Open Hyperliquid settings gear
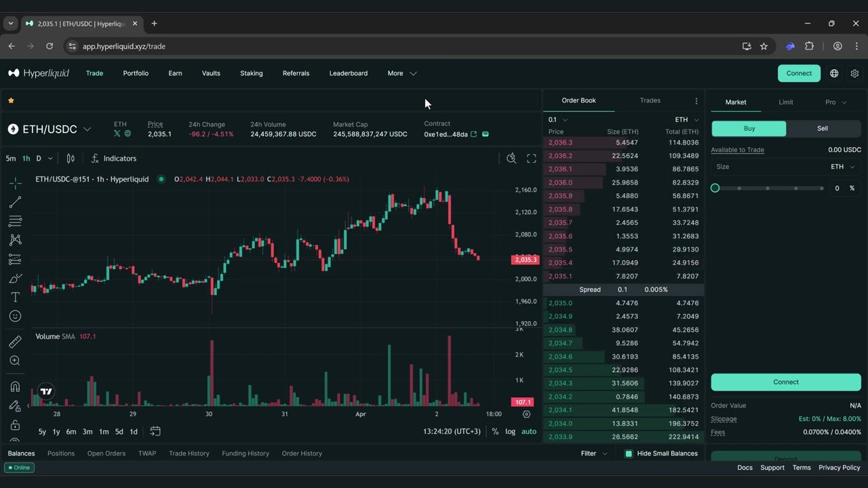Viewport: 868px width, 488px height. 854,73
